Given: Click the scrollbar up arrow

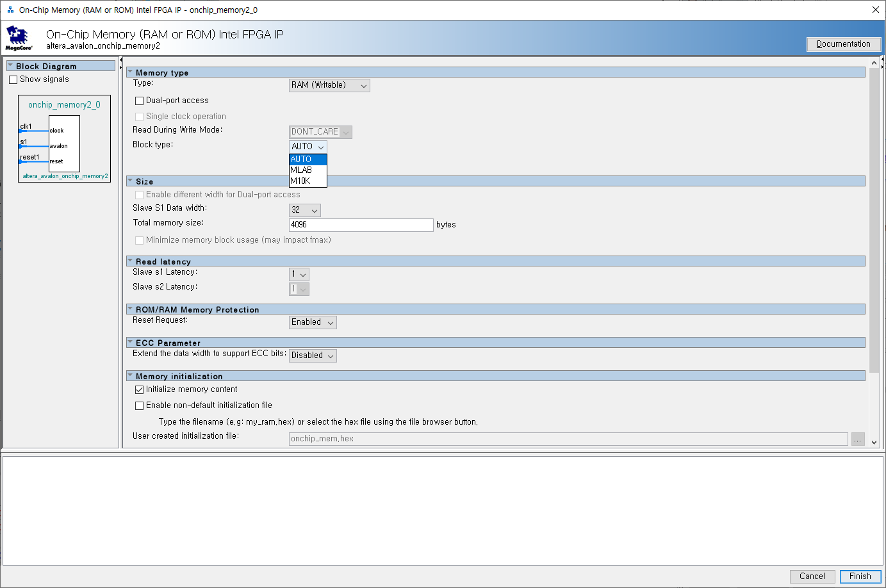Looking at the screenshot, I should [x=874, y=63].
